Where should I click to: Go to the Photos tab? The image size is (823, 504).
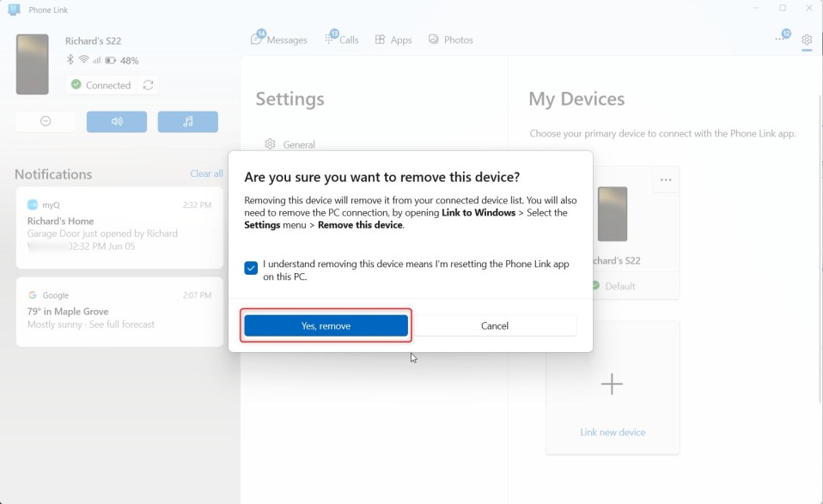(x=451, y=39)
